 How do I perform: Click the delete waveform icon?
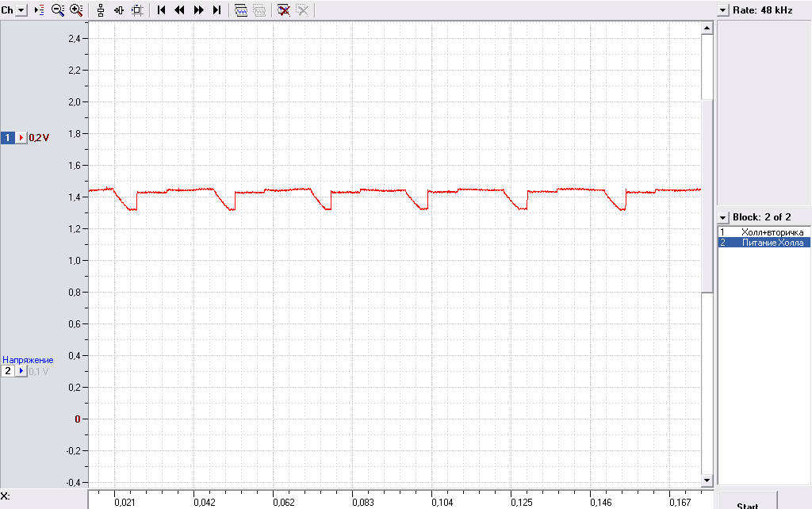point(284,10)
